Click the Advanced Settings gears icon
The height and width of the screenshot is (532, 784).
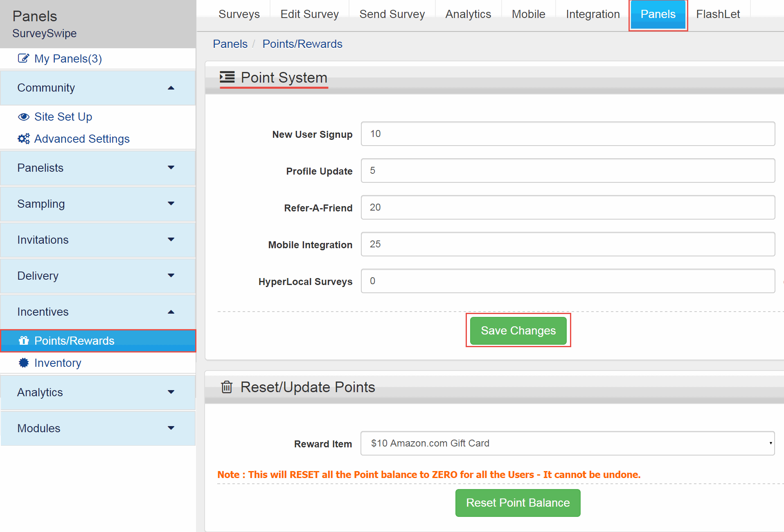[24, 139]
